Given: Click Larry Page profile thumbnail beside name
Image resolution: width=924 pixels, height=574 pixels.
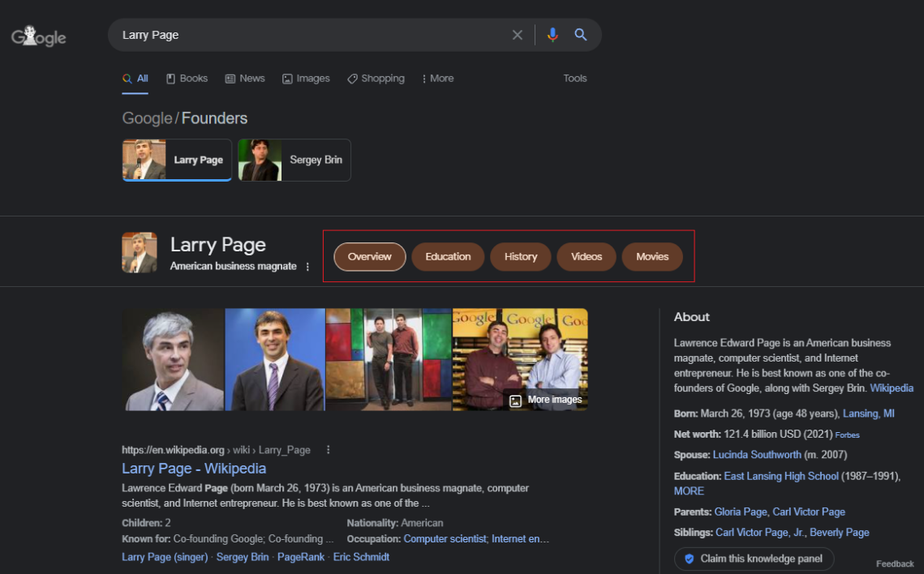Looking at the screenshot, I should pyautogui.click(x=139, y=253).
